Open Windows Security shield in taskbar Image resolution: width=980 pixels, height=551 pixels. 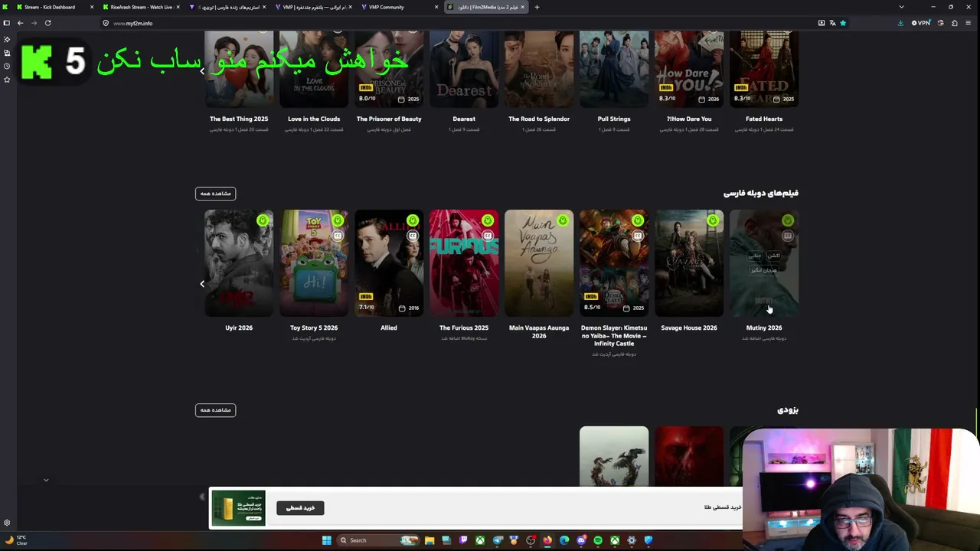tap(648, 540)
